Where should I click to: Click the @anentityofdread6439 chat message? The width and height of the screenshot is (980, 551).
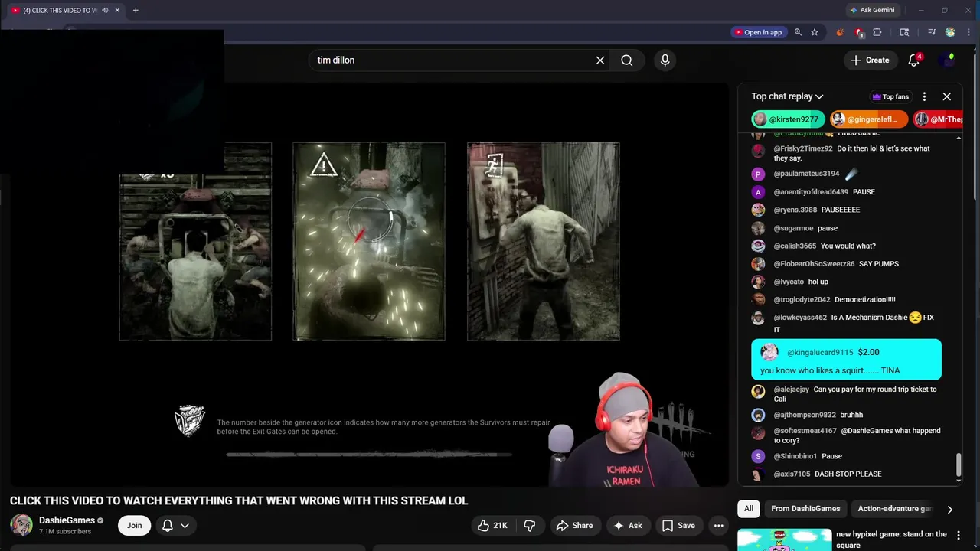846,192
